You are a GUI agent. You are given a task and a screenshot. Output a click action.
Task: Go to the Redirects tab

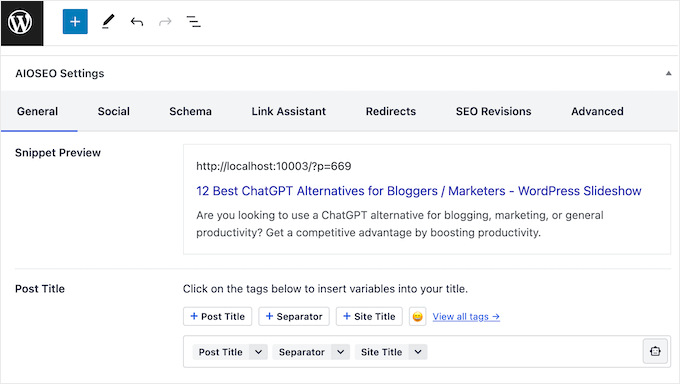(391, 111)
